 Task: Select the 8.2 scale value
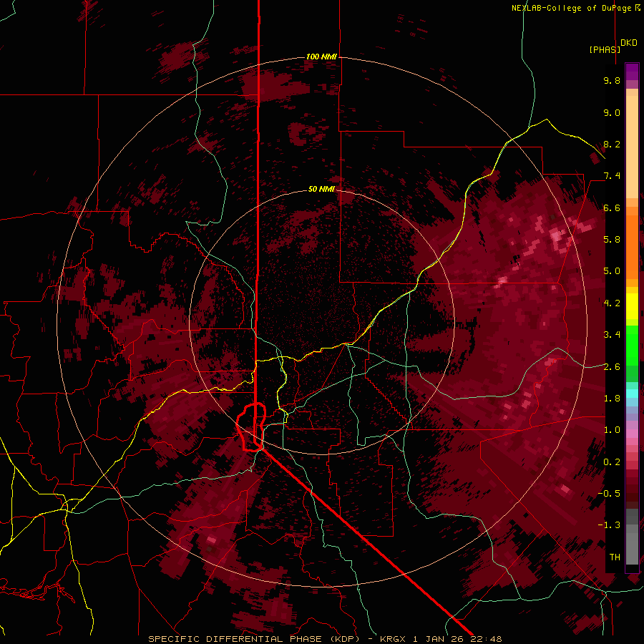coord(612,144)
